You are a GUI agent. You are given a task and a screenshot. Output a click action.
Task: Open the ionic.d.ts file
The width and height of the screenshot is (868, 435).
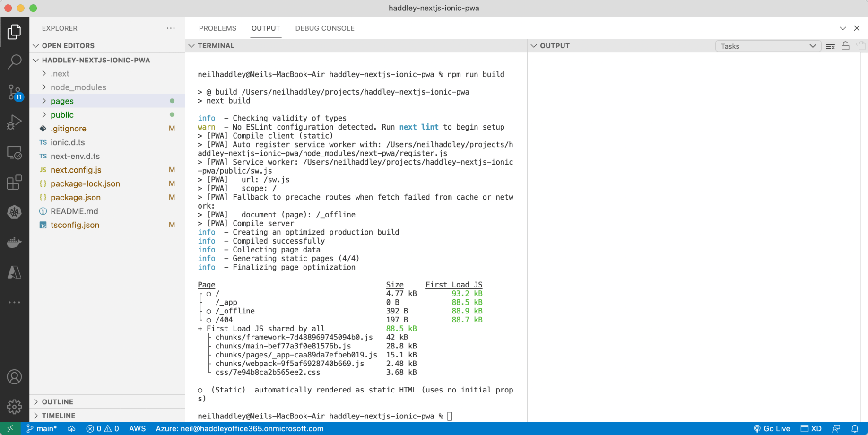coord(107,142)
